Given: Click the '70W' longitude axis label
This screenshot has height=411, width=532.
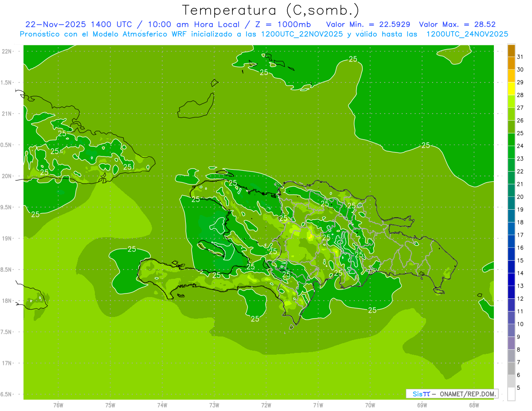Looking at the screenshot, I should coord(370,405).
